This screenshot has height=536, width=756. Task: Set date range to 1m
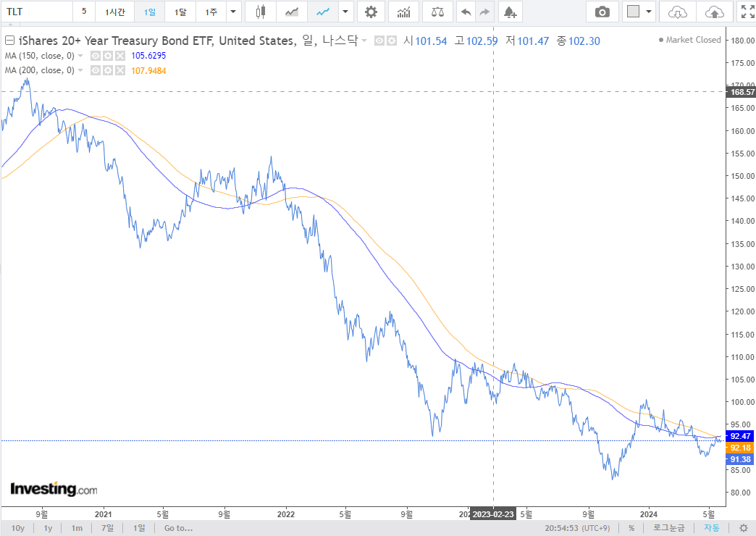[77, 528]
